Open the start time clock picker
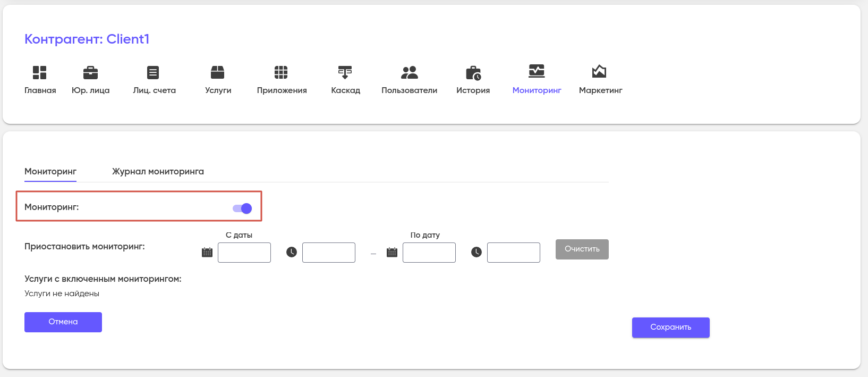Viewport: 868px width, 377px height. point(292,252)
